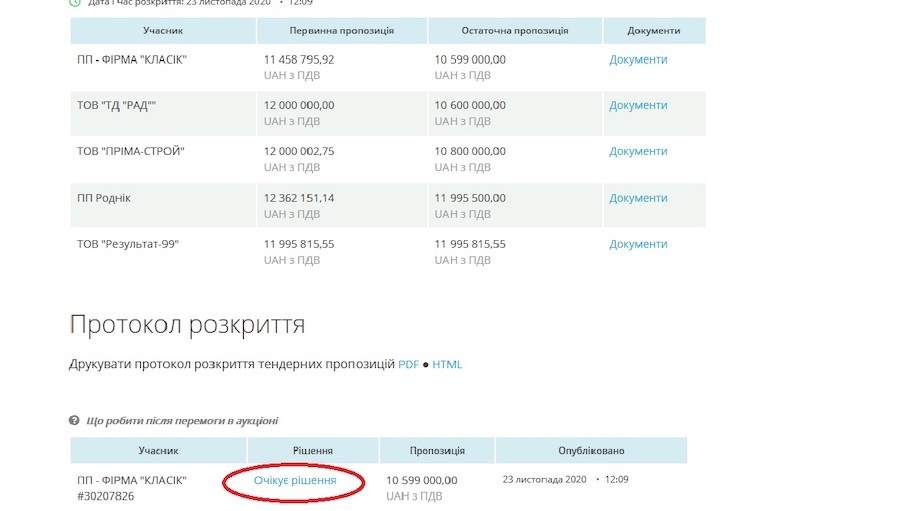
Task: Select final bid value 10 600 000,00
Action: (470, 106)
